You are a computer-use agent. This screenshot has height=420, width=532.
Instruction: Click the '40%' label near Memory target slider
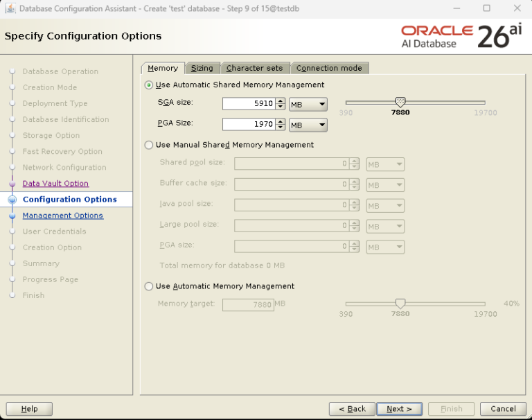(512, 304)
